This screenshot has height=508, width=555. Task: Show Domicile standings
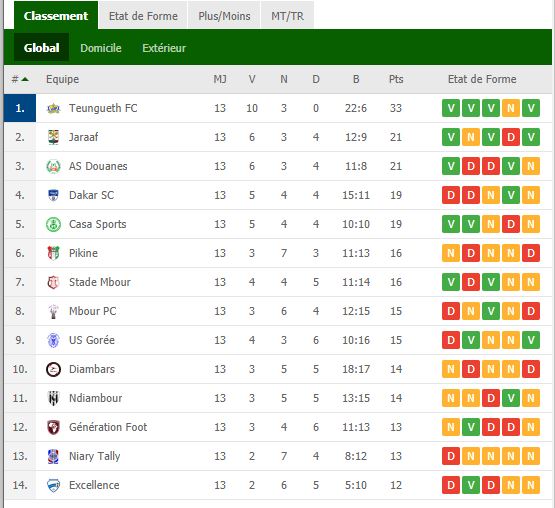pos(101,48)
